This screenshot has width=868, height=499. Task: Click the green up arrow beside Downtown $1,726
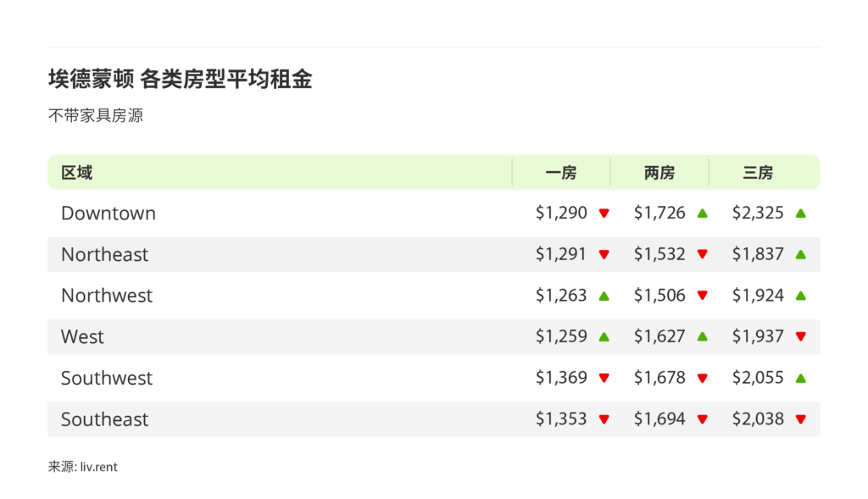702,213
